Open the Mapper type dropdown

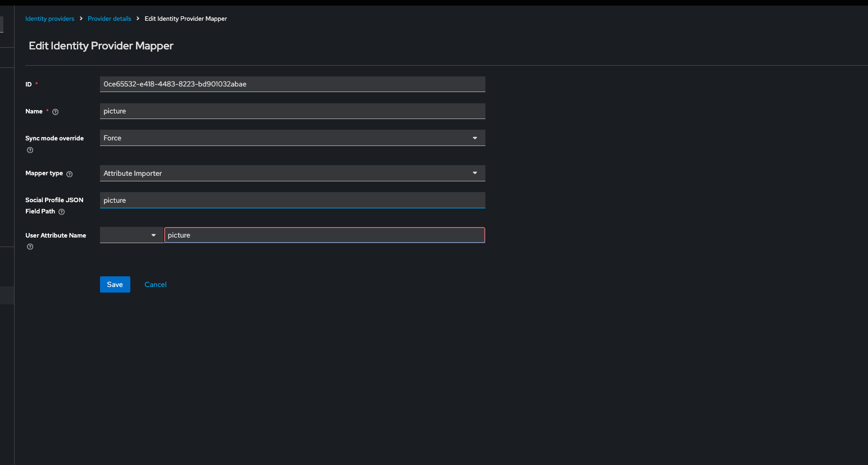pyautogui.click(x=292, y=173)
